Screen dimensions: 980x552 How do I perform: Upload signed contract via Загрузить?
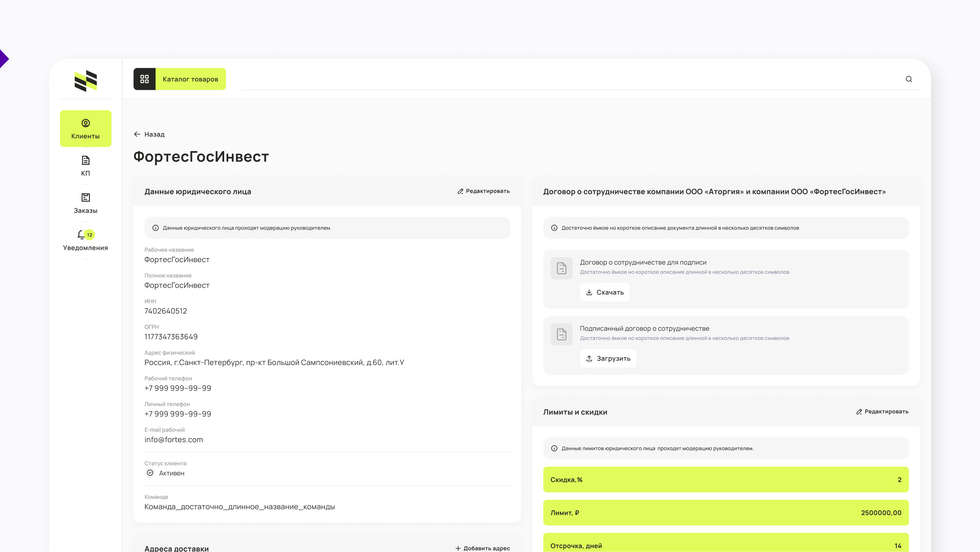[608, 358]
